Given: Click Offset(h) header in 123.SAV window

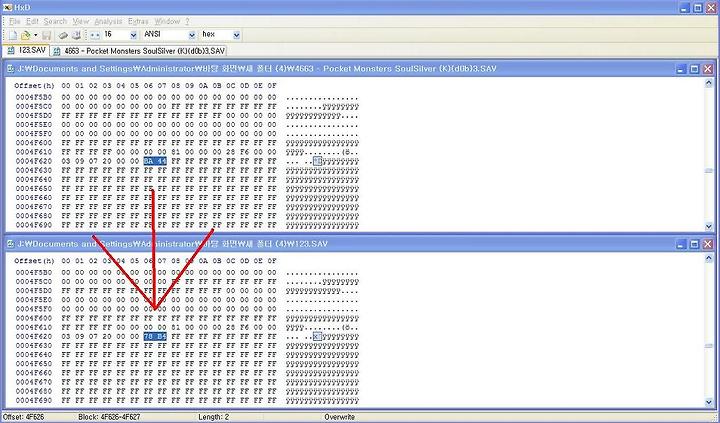Looking at the screenshot, I should [34, 261].
